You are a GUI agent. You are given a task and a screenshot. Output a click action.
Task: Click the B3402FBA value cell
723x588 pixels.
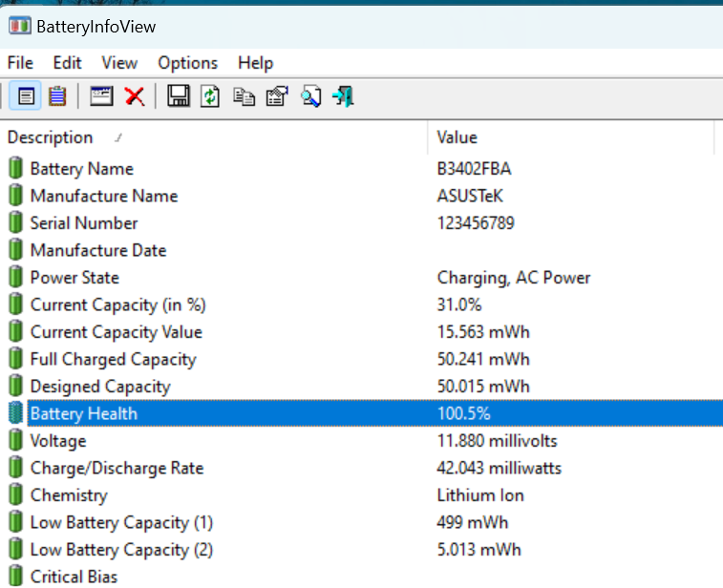pos(474,169)
